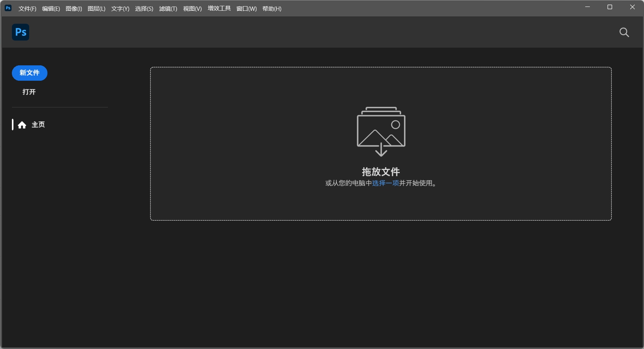Click the 选择一项 link
Screen dimensions: 644x349
coord(386,183)
